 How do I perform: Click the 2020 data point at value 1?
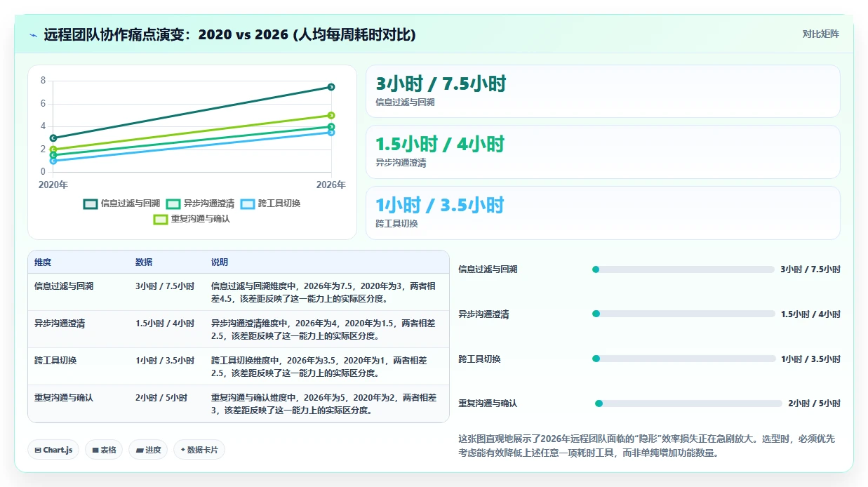point(53,161)
